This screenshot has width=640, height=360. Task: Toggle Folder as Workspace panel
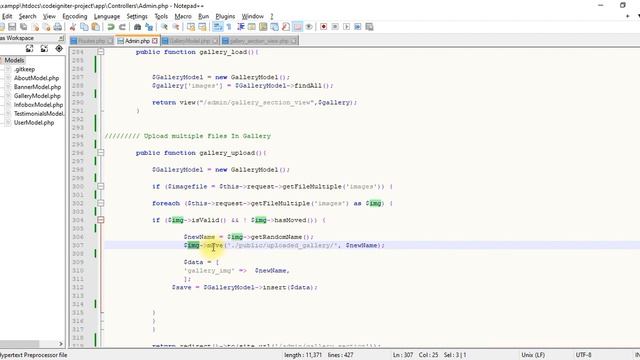pyautogui.click(x=298, y=27)
